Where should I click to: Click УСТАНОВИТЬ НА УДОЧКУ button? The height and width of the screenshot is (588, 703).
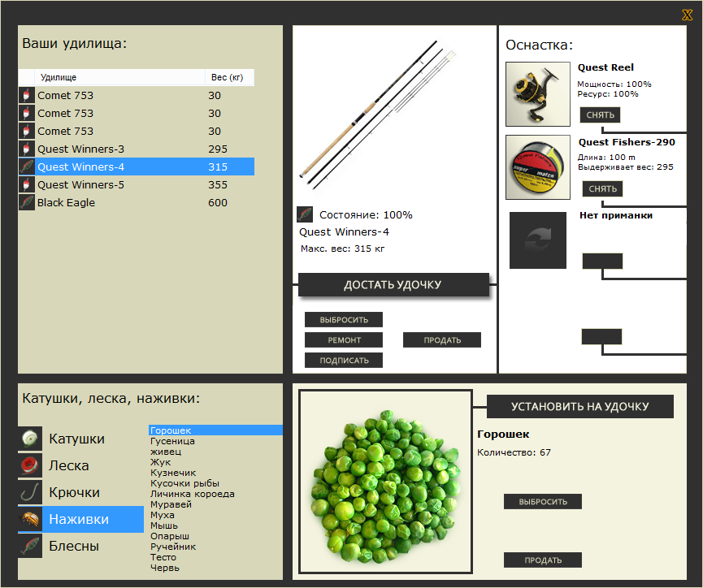coord(579,407)
